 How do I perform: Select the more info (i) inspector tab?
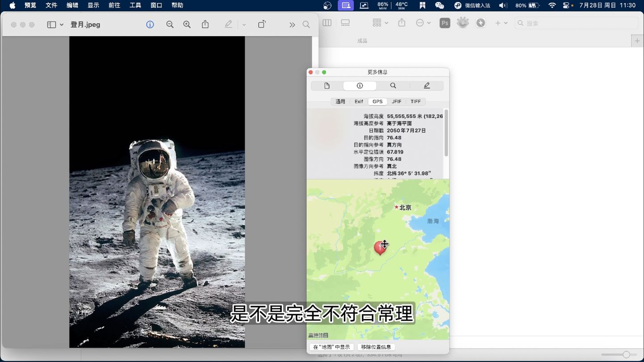click(x=360, y=86)
